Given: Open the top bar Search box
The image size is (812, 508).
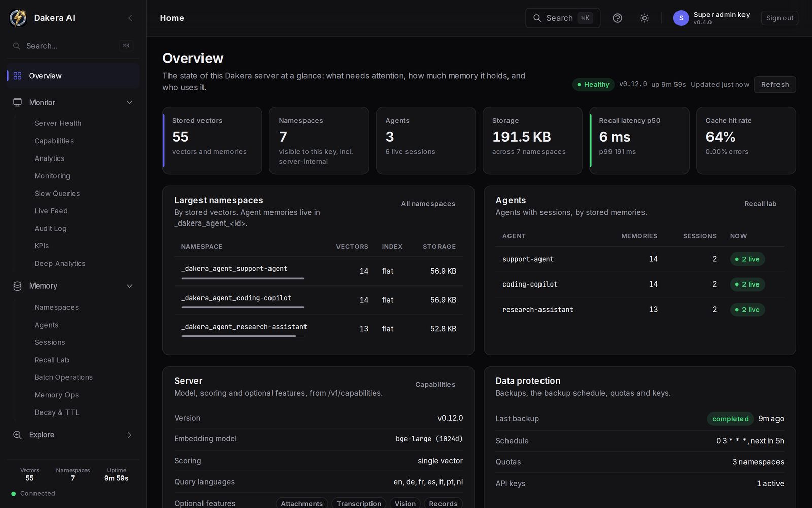Looking at the screenshot, I should click(563, 18).
